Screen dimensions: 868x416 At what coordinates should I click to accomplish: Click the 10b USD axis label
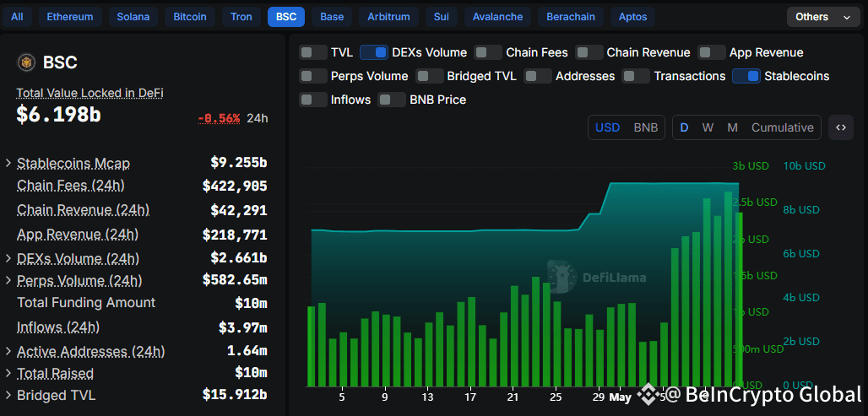pyautogui.click(x=805, y=166)
